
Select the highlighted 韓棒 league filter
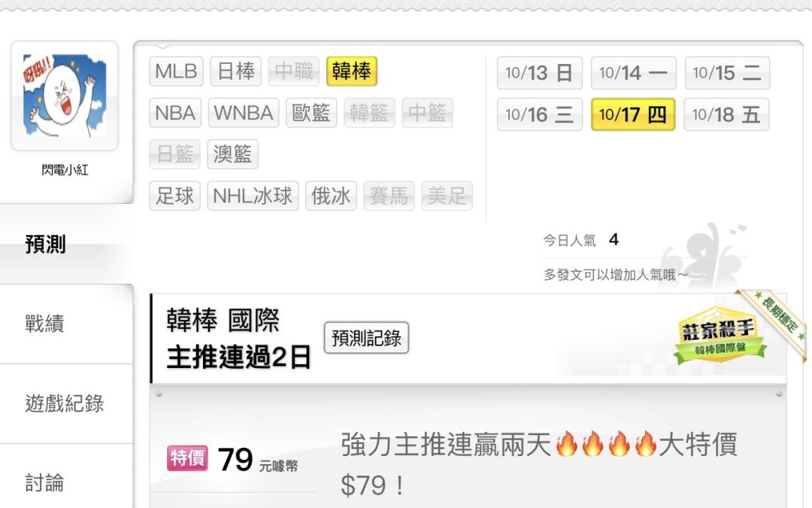point(352,71)
